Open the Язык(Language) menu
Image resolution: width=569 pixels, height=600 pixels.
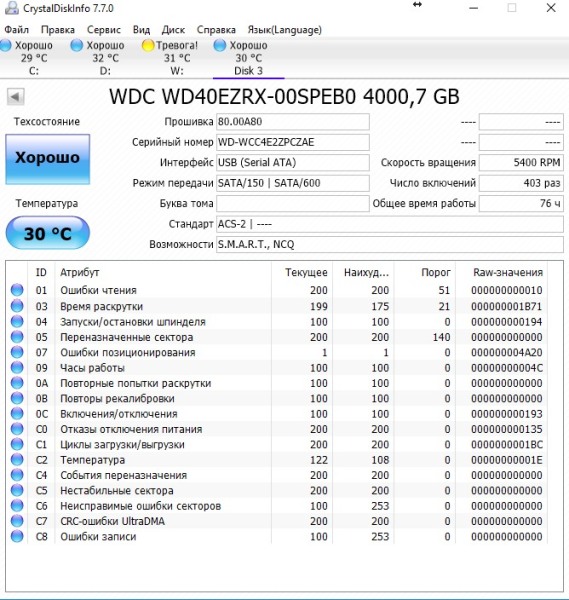284,29
